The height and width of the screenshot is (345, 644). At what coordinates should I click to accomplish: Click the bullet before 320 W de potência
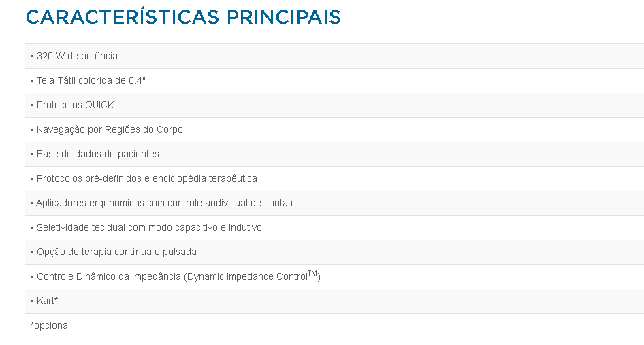[33, 56]
